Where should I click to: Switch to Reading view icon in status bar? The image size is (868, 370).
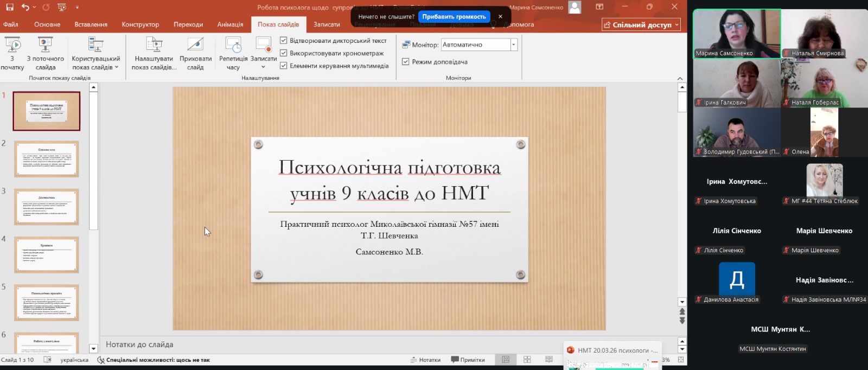548,360
